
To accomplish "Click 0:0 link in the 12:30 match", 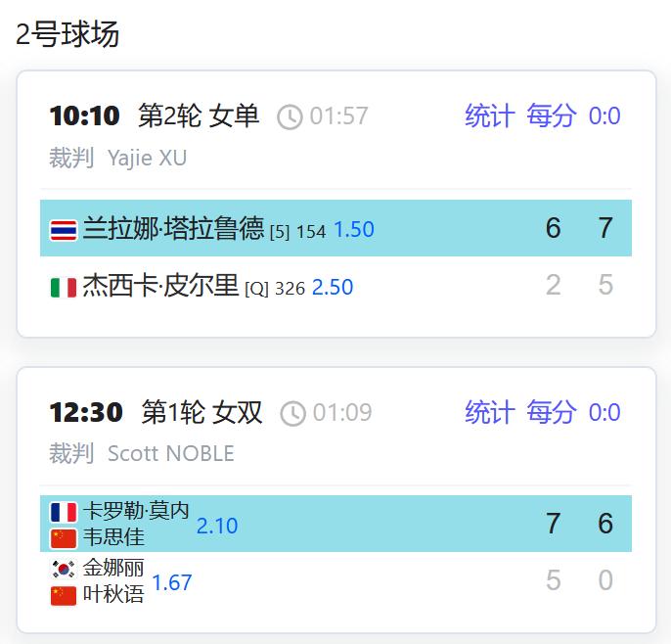I will (x=604, y=413).
